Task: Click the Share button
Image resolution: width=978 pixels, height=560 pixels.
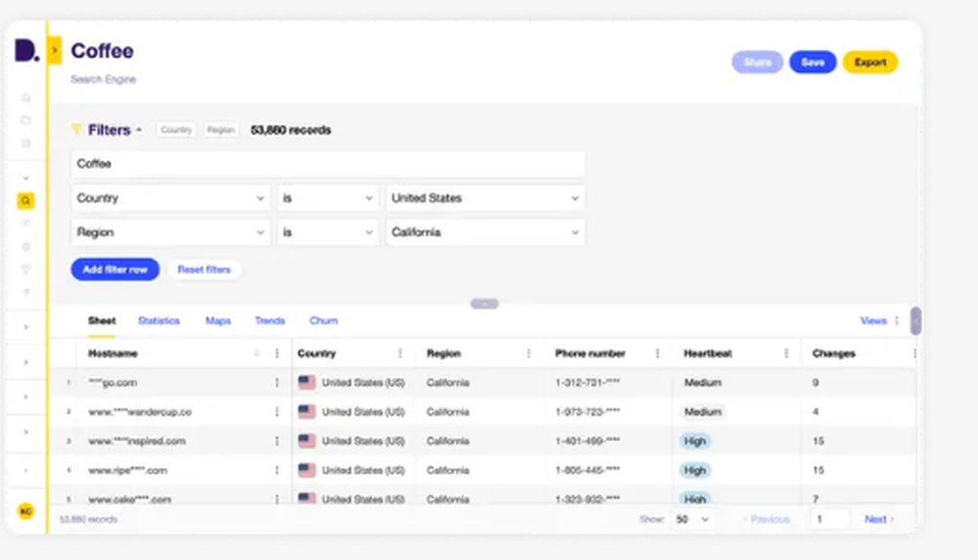Action: tap(757, 62)
